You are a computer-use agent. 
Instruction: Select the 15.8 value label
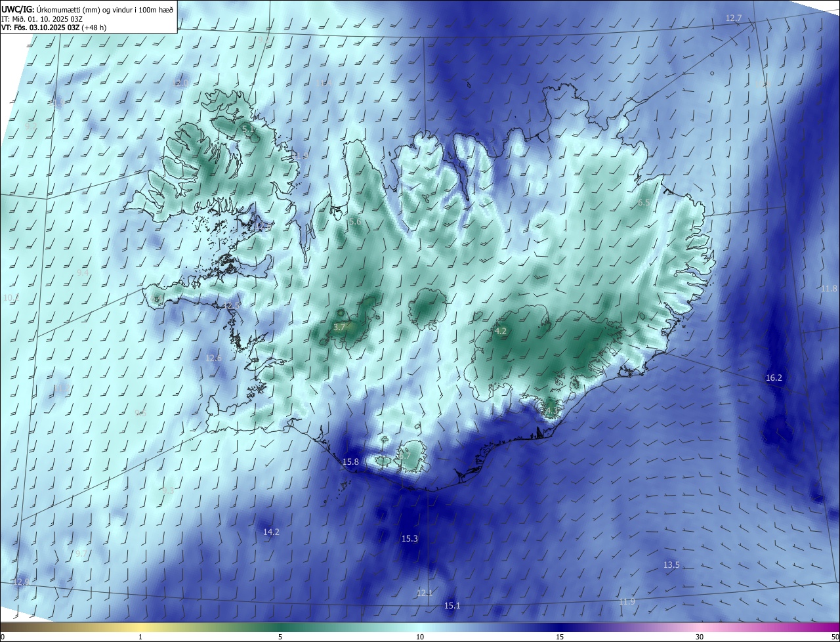click(x=351, y=462)
